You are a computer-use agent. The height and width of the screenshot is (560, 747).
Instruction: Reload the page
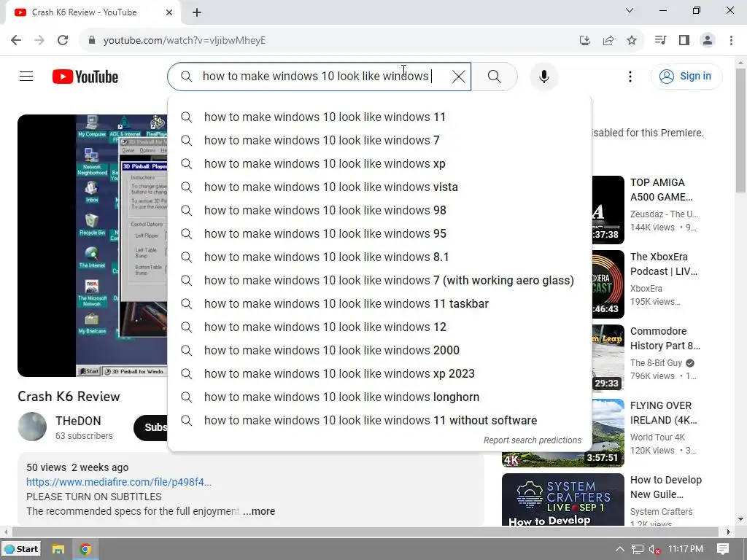[63, 40]
